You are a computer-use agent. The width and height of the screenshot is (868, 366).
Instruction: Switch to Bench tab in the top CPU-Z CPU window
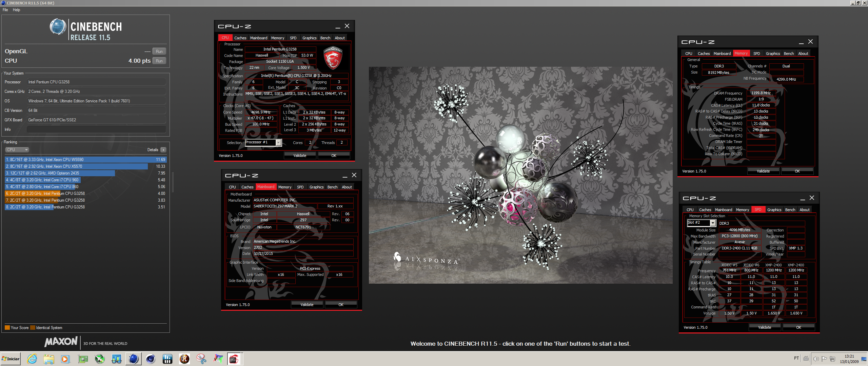coord(325,38)
